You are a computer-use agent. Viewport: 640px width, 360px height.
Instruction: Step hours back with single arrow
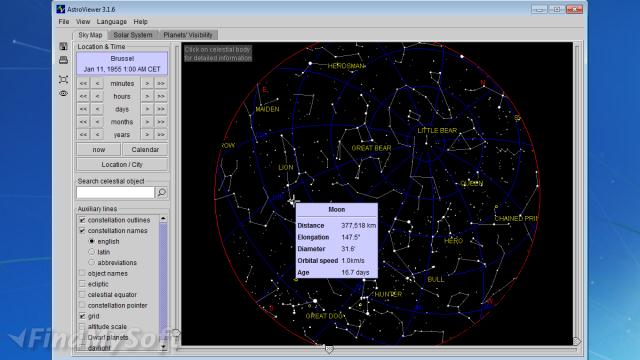[97, 96]
